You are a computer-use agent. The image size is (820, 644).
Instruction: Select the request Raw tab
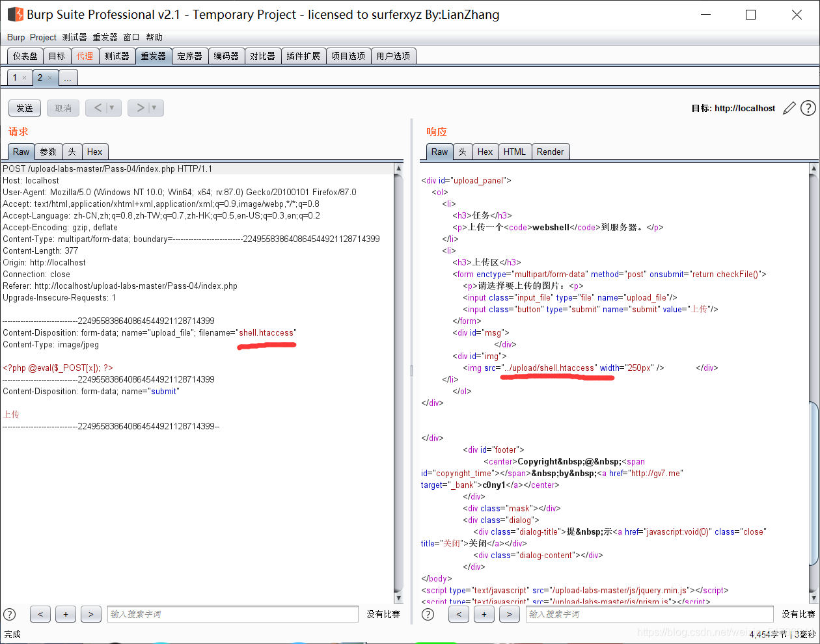pos(21,152)
